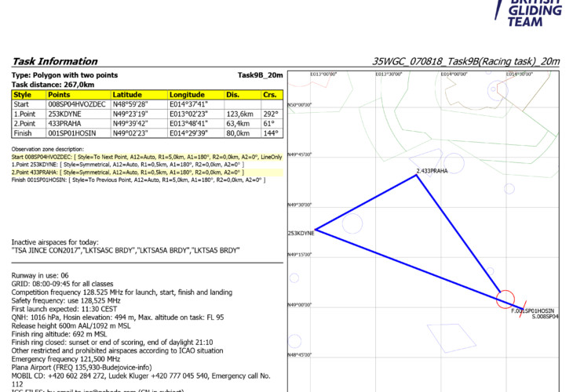
Task: Select the 2.433PRAHA turnpoint on map
Action: click(417, 175)
